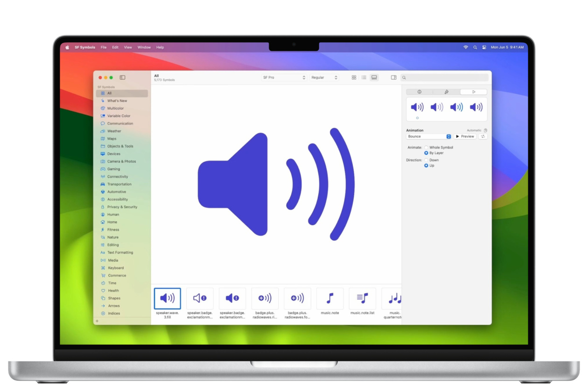Open the SF Pro font dropdown
Viewport: 588px width, 387px height.
[x=284, y=77]
